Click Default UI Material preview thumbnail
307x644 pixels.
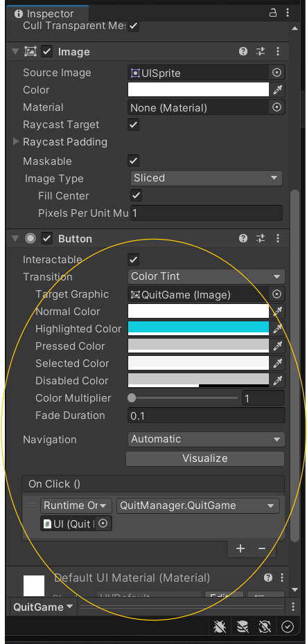coord(34,585)
